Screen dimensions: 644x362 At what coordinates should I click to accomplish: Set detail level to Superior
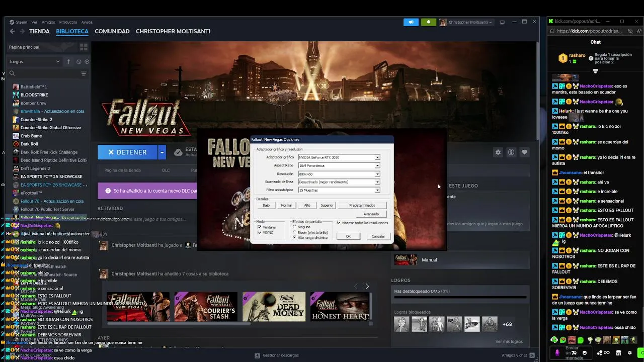(327, 205)
